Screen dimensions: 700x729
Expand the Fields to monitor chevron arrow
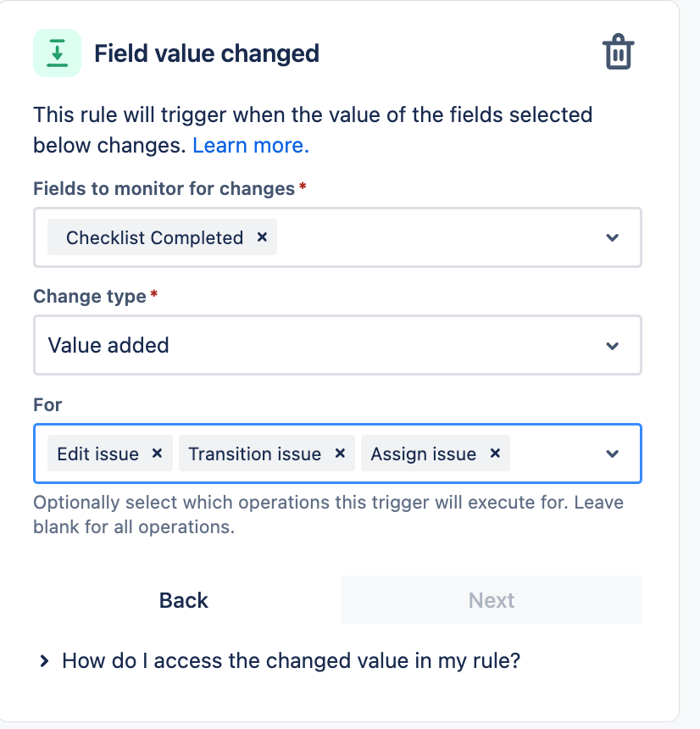click(613, 237)
